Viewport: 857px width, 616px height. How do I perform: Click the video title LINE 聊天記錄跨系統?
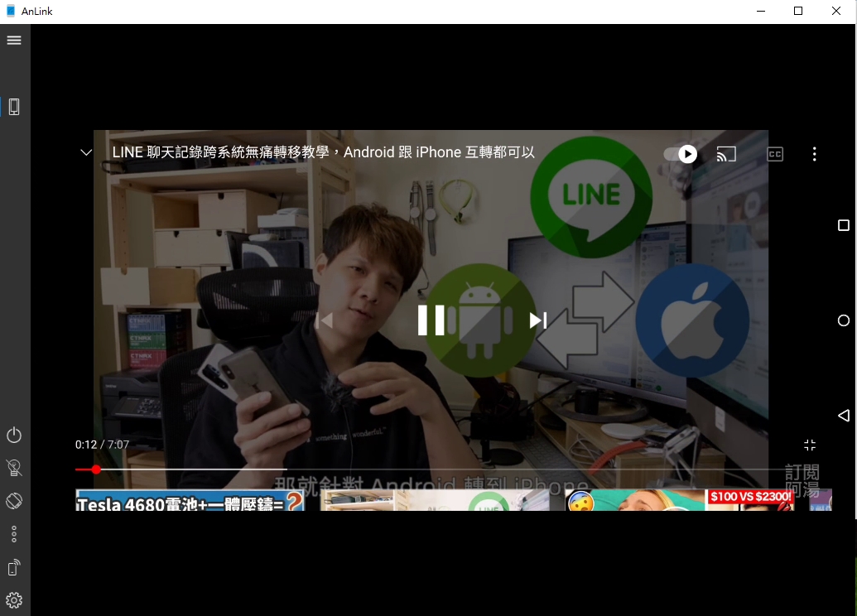point(323,152)
